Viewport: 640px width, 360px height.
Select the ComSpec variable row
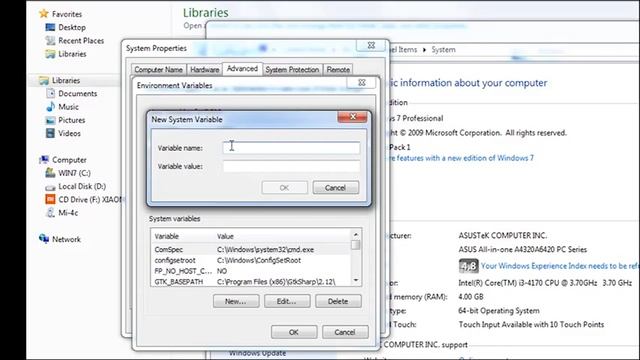pos(251,249)
